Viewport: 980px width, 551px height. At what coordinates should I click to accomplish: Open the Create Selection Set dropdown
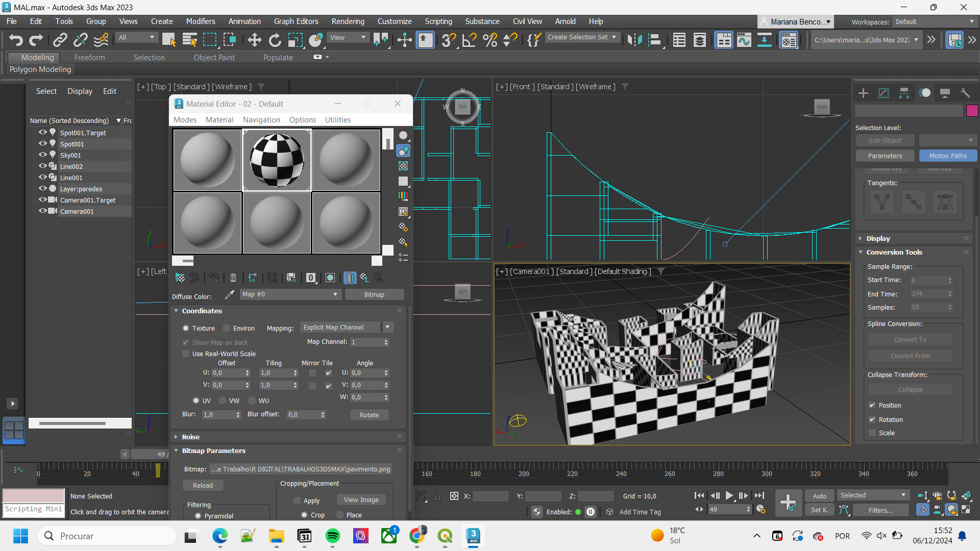(x=582, y=37)
